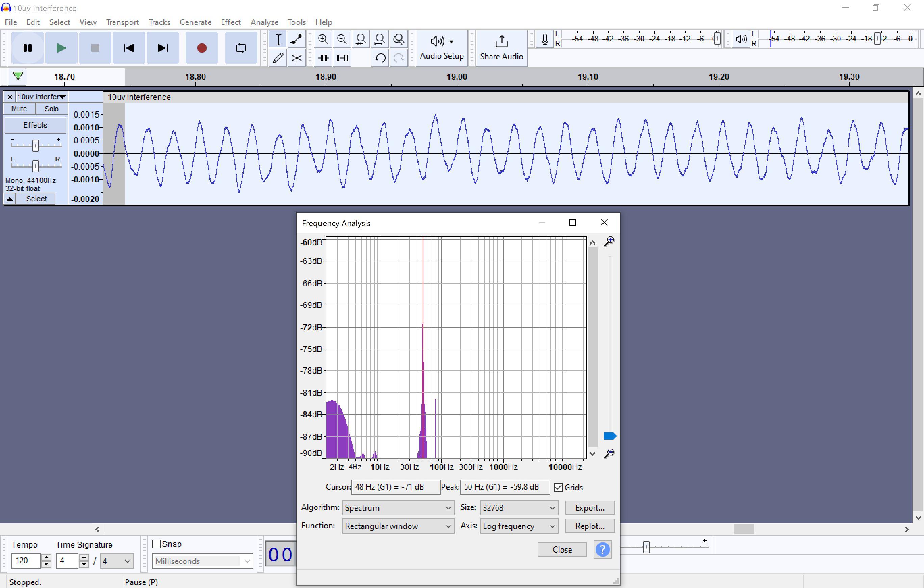This screenshot has height=588, width=924.
Task: Click Fit project to width icon
Action: [x=380, y=39]
